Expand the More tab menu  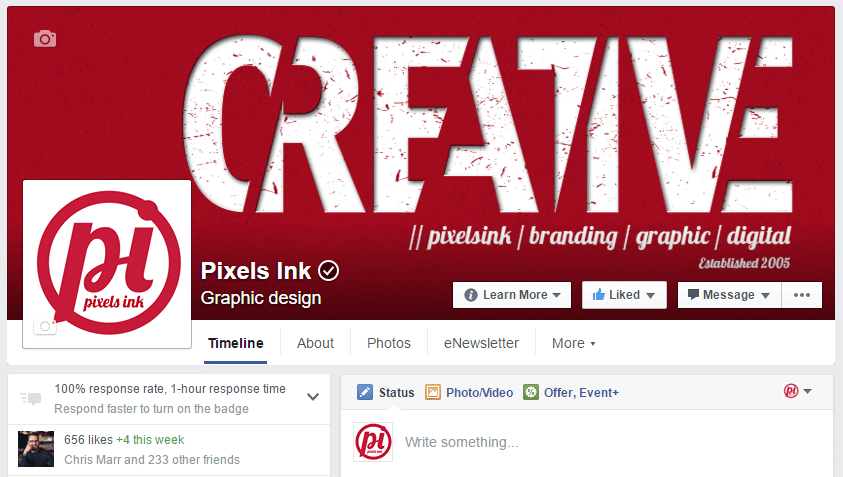click(574, 343)
